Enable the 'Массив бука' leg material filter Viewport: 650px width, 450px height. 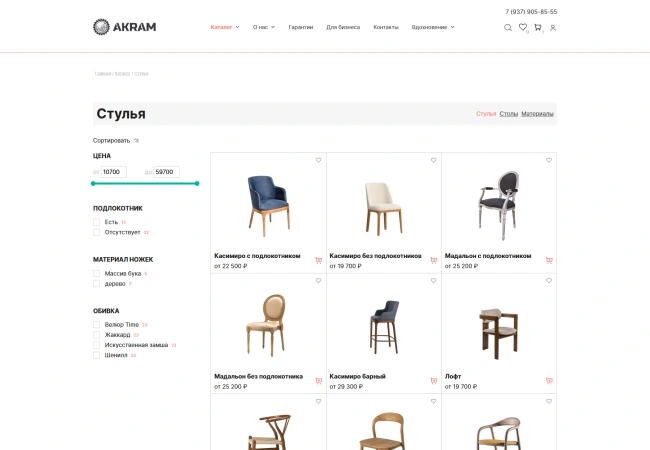point(97,273)
